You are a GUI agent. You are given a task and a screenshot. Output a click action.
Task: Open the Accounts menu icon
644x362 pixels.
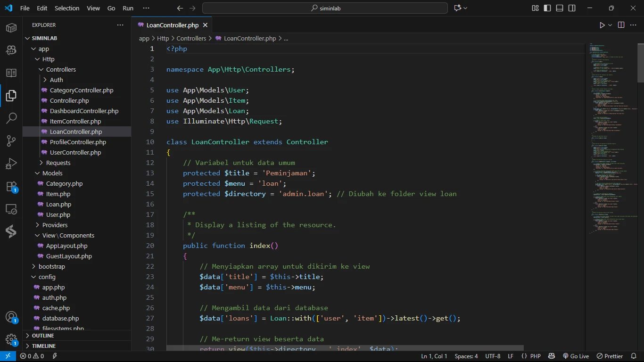tap(11, 317)
